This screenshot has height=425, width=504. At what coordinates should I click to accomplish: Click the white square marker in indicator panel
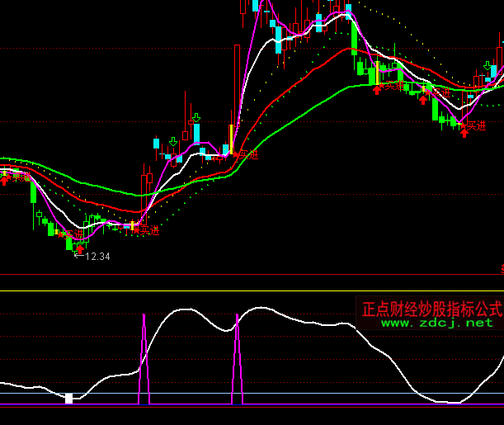(x=69, y=399)
